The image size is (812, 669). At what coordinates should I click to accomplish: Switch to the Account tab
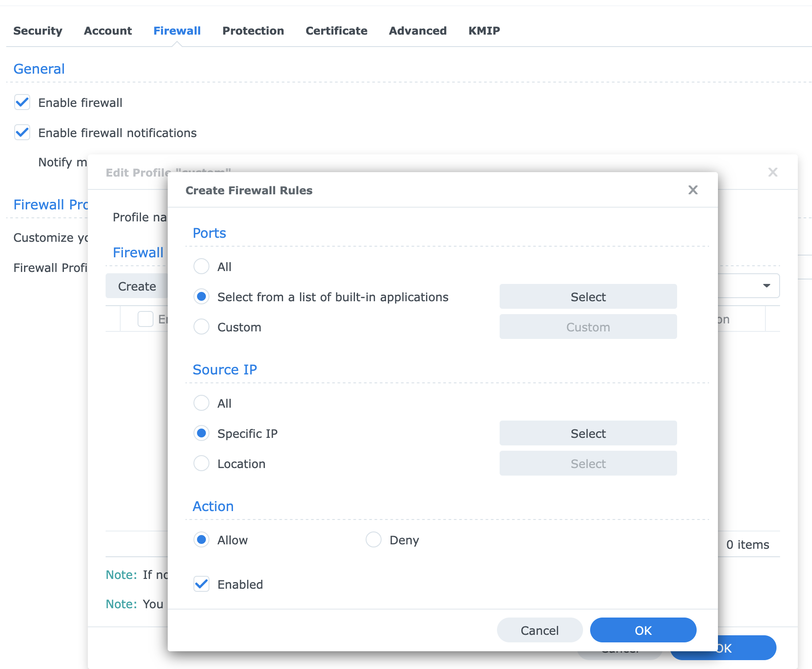108,31
